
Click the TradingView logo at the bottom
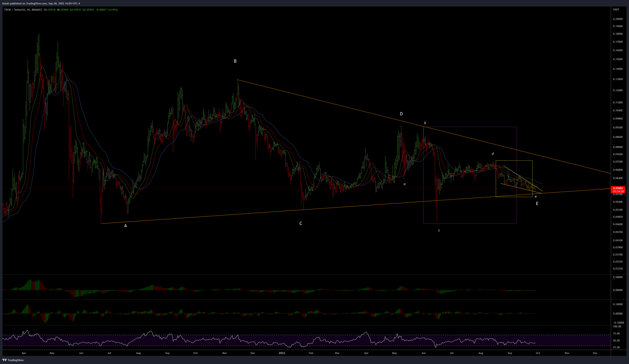click(x=13, y=360)
